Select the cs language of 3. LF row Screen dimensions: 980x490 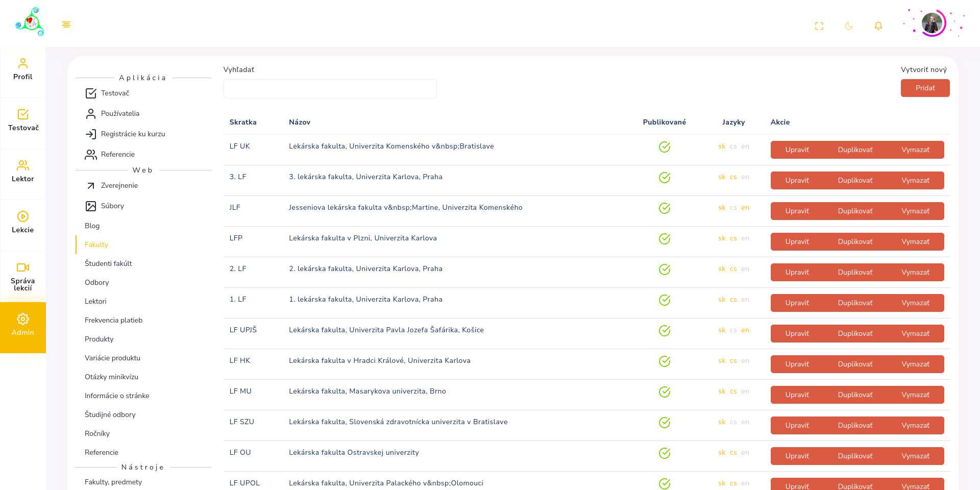733,177
